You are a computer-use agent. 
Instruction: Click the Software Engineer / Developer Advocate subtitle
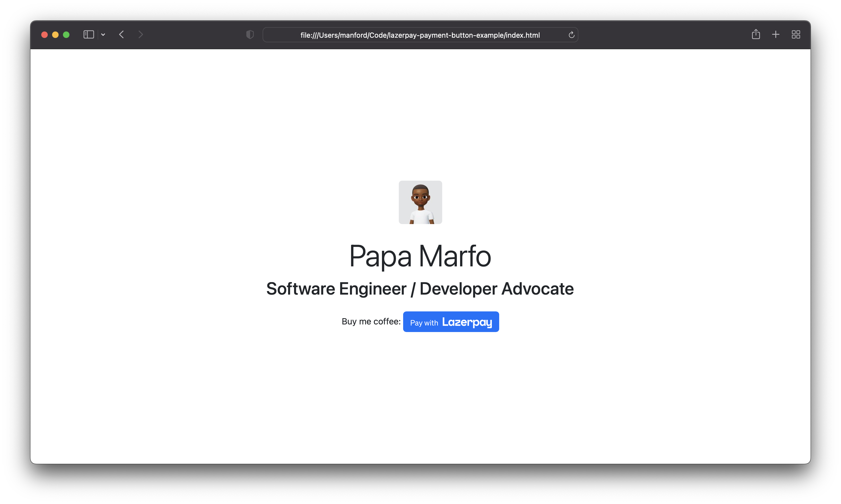[420, 289]
